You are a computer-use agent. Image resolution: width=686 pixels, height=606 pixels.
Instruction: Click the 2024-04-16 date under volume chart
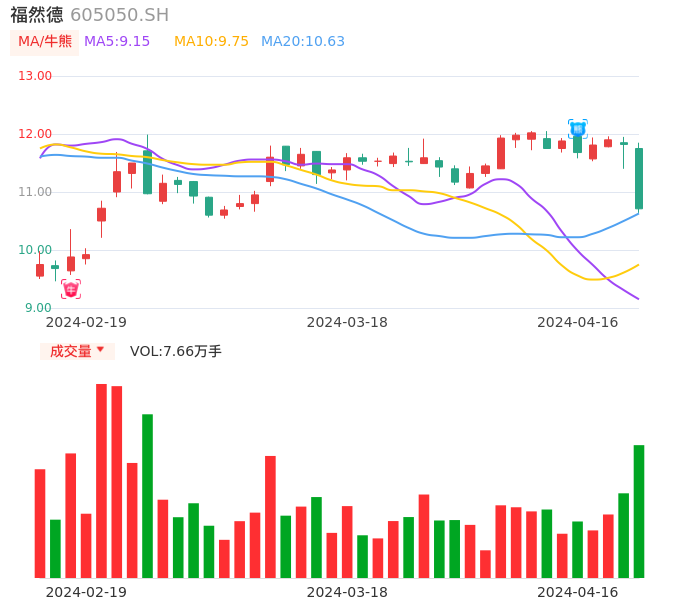click(577, 592)
